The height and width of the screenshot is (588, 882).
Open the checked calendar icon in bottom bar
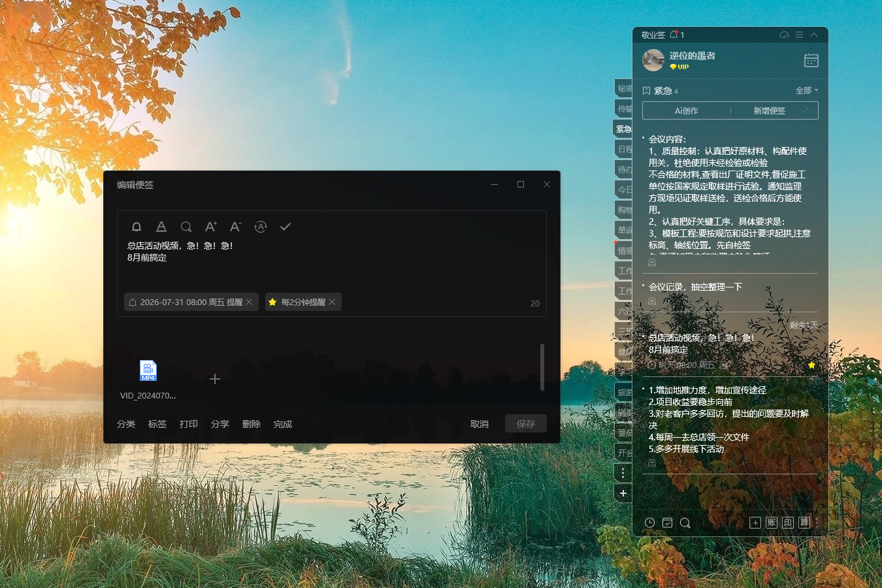tap(667, 523)
